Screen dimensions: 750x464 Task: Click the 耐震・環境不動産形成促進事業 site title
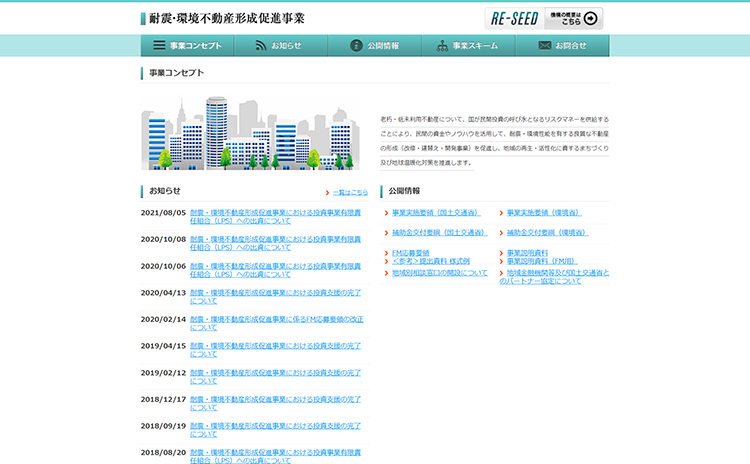click(227, 18)
